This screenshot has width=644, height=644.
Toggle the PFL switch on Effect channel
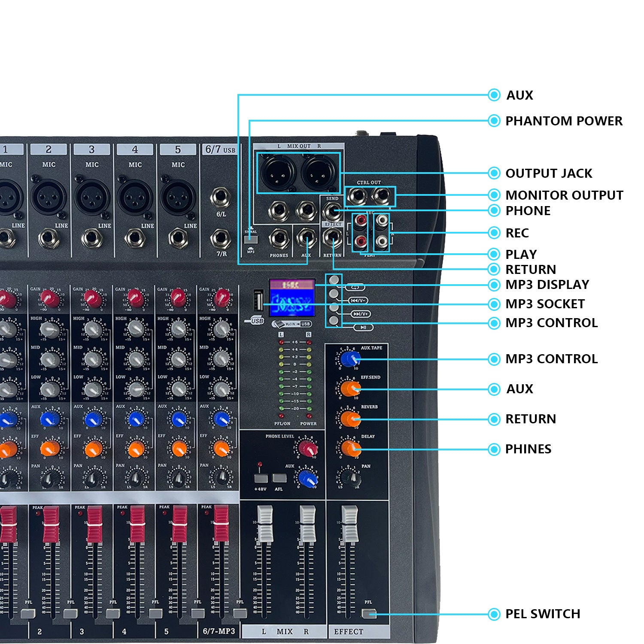(368, 614)
